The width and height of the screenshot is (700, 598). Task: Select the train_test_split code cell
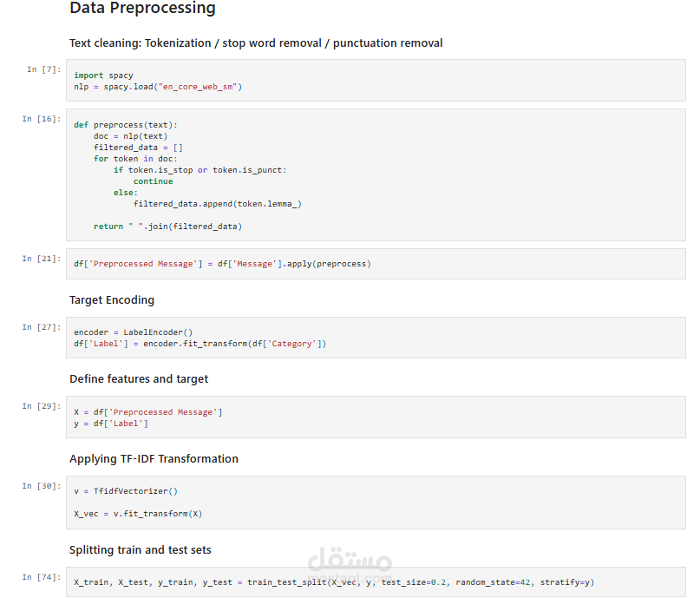tap(375, 582)
